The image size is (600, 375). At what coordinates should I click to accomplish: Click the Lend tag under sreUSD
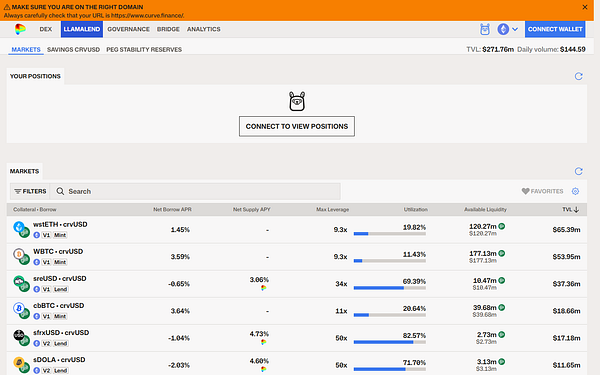pos(60,289)
